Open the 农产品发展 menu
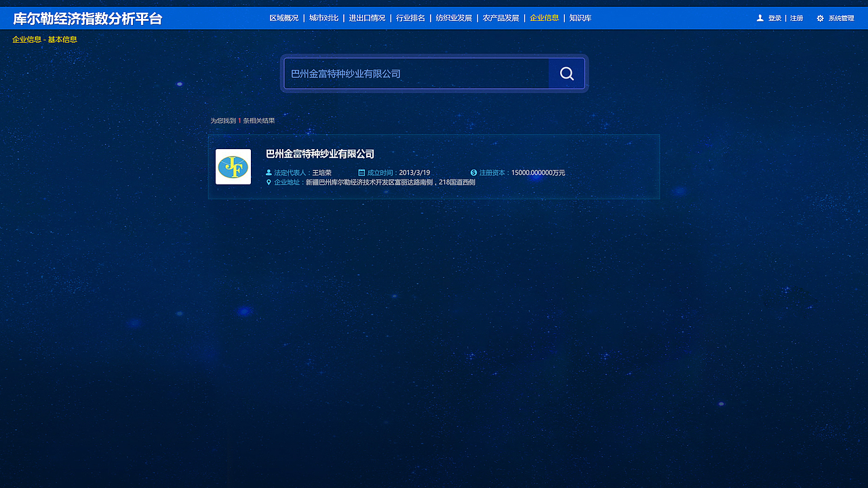Image resolution: width=868 pixels, height=488 pixels. pyautogui.click(x=500, y=18)
